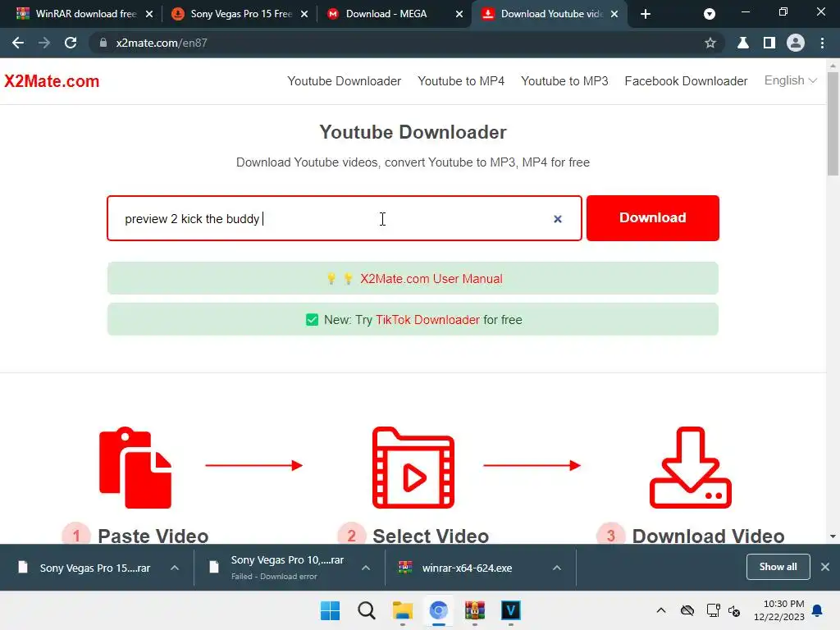Click the browser forward arrow

click(x=44, y=43)
